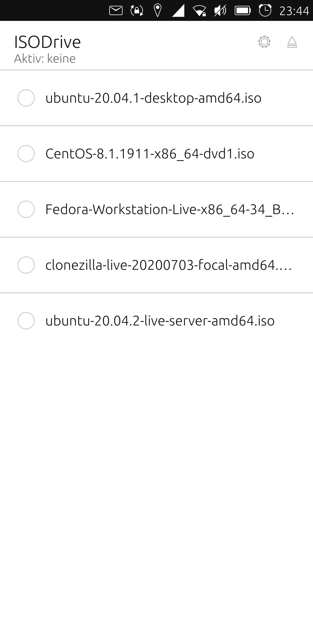This screenshot has height=644, width=313.
Task: Tap the Wi-Fi status icon
Action: (199, 11)
